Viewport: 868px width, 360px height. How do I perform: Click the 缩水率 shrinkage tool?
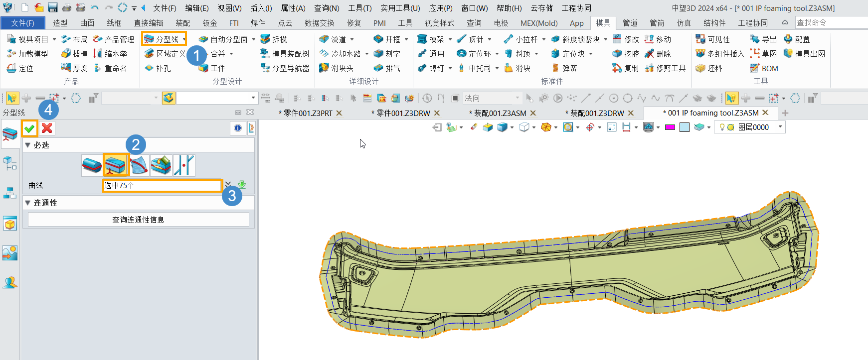click(x=110, y=53)
